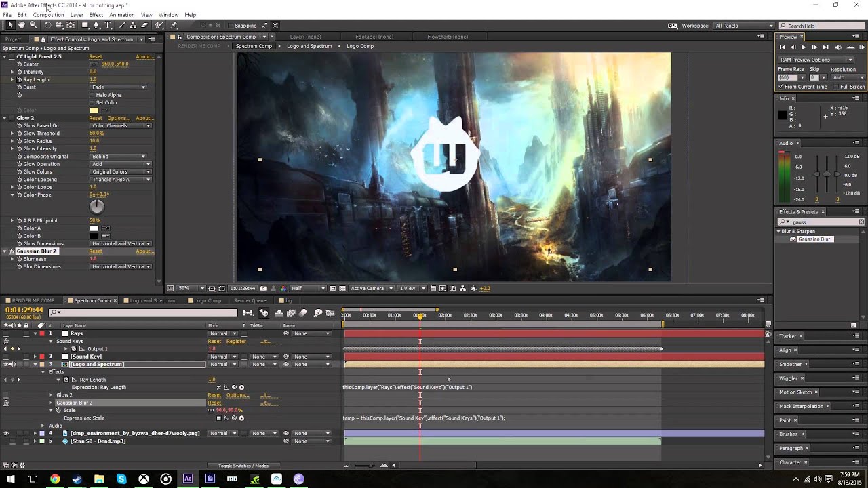Collapse the Glow 2 effect
The height and width of the screenshot is (488, 868).
[4, 118]
